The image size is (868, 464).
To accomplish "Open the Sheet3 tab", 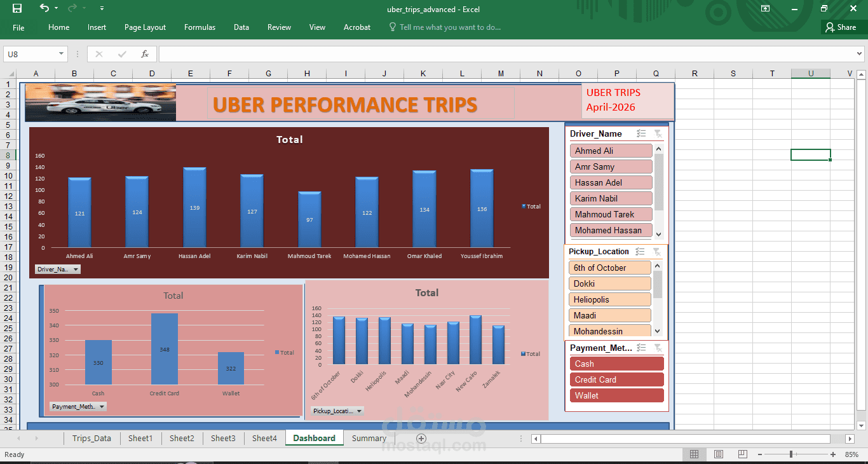I will pos(223,438).
